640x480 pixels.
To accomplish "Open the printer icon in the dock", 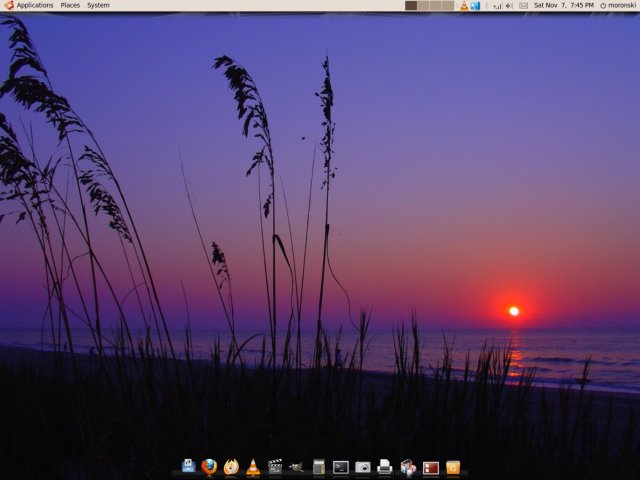I will (x=384, y=467).
